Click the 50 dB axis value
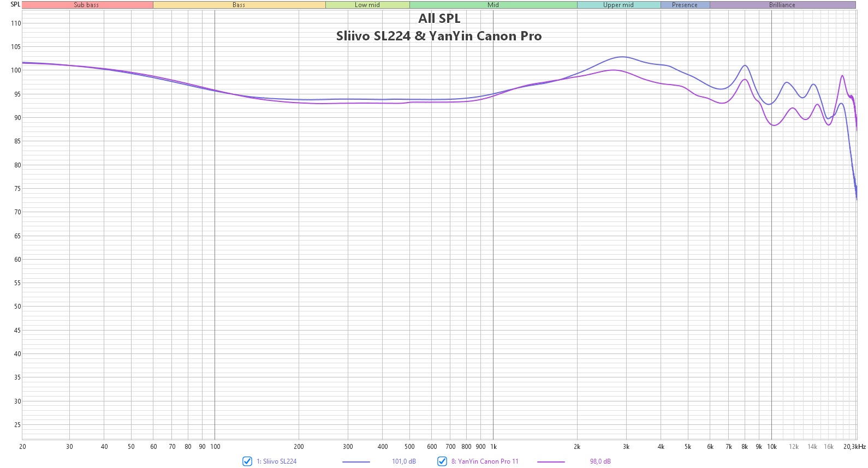 click(17, 307)
